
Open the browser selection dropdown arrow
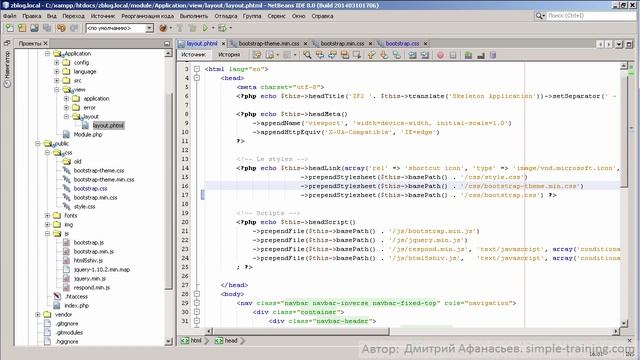tap(170, 28)
